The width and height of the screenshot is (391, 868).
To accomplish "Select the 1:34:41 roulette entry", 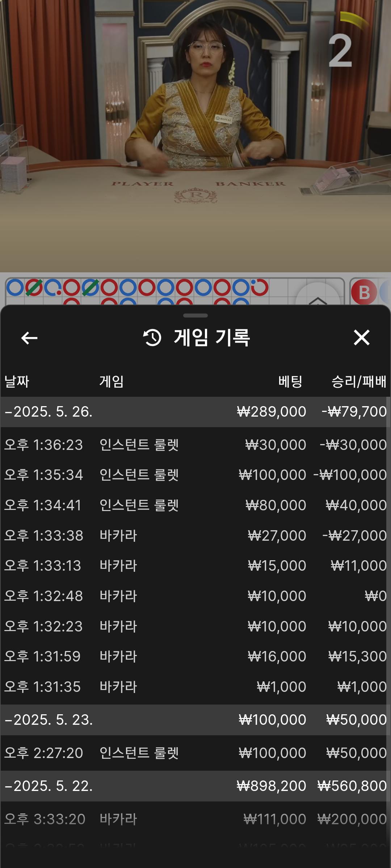I will click(195, 505).
